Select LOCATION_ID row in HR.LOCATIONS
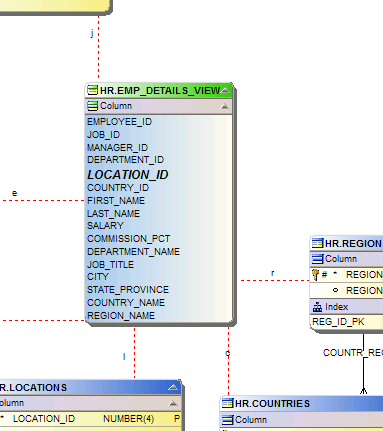 [x=91, y=419]
